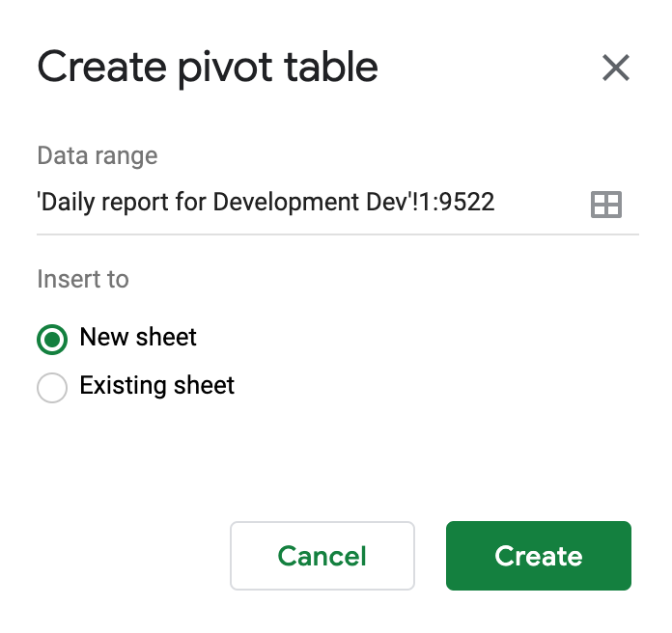Click the "Existing sheet" option label
This screenshot has height=633, width=672.
(156, 385)
